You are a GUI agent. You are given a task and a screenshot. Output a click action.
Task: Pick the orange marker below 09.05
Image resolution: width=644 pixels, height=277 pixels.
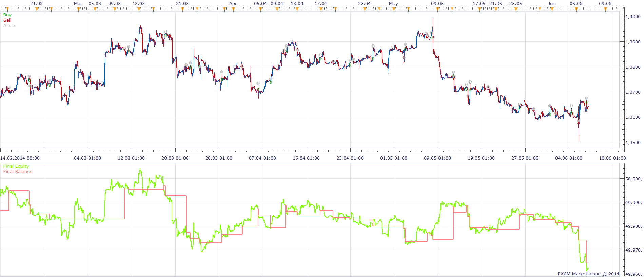tap(437, 9)
